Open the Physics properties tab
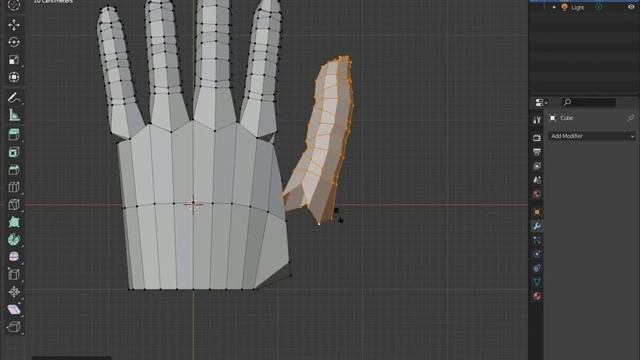Viewport: 640px width, 360px height. [537, 254]
